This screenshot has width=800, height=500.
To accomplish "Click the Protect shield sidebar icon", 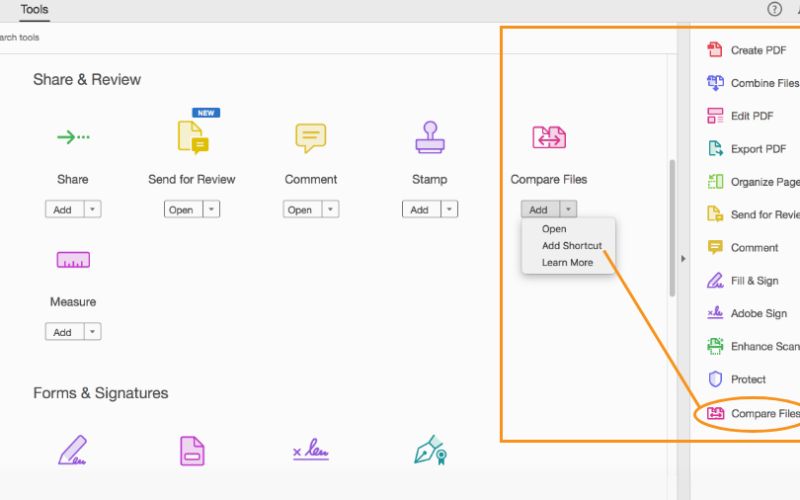I will click(x=715, y=379).
